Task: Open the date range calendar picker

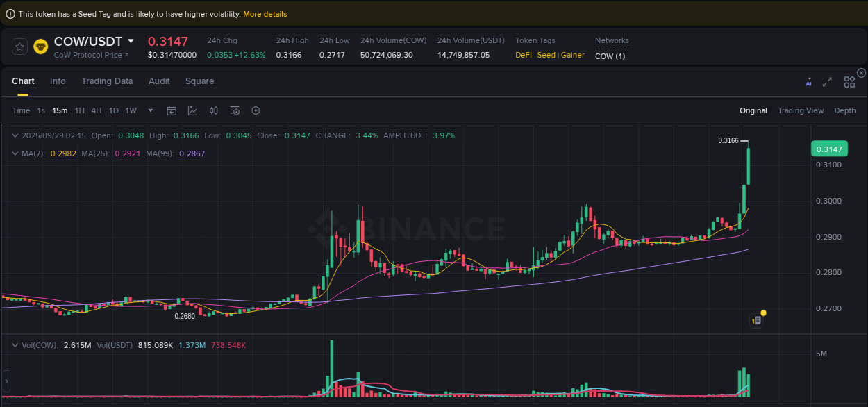Action: click(172, 110)
